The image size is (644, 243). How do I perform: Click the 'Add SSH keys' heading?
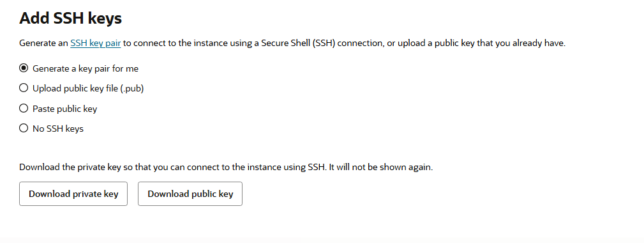tap(71, 18)
